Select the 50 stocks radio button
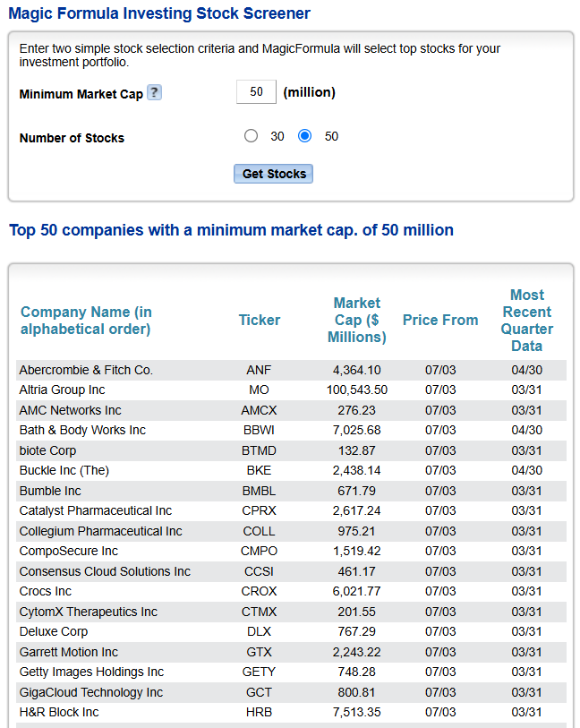The image size is (580, 728). [x=305, y=136]
